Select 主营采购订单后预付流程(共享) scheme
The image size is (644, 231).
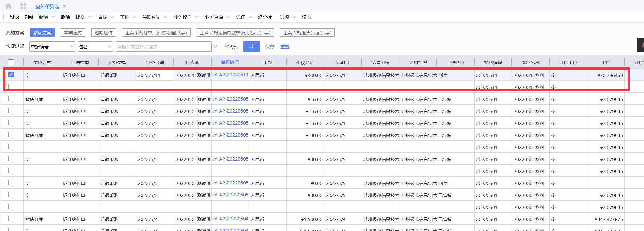156,32
